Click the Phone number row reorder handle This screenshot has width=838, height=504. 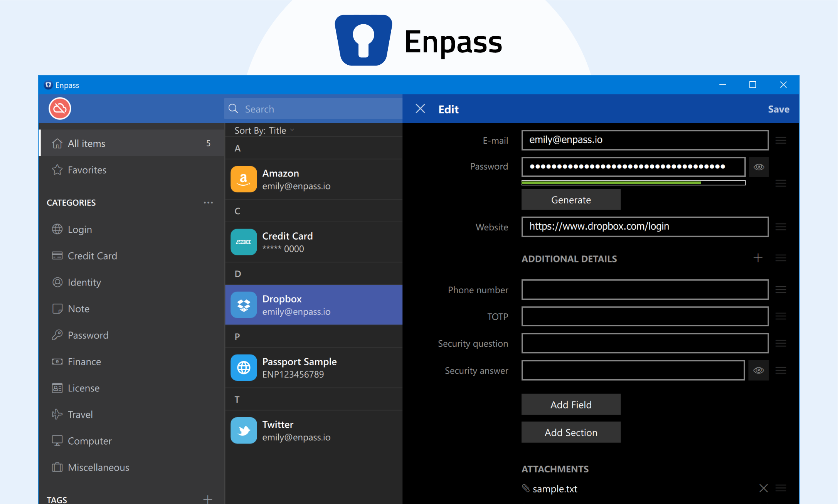pyautogui.click(x=781, y=289)
